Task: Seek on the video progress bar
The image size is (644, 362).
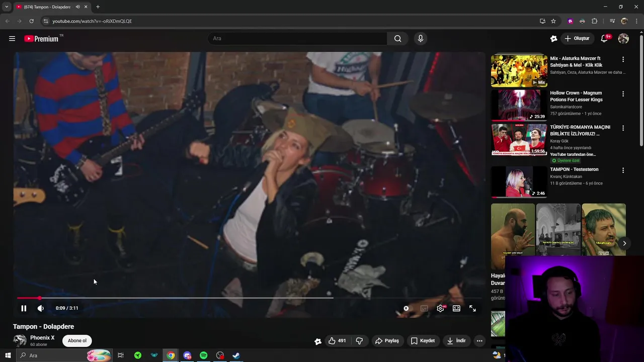Action: click(x=250, y=298)
